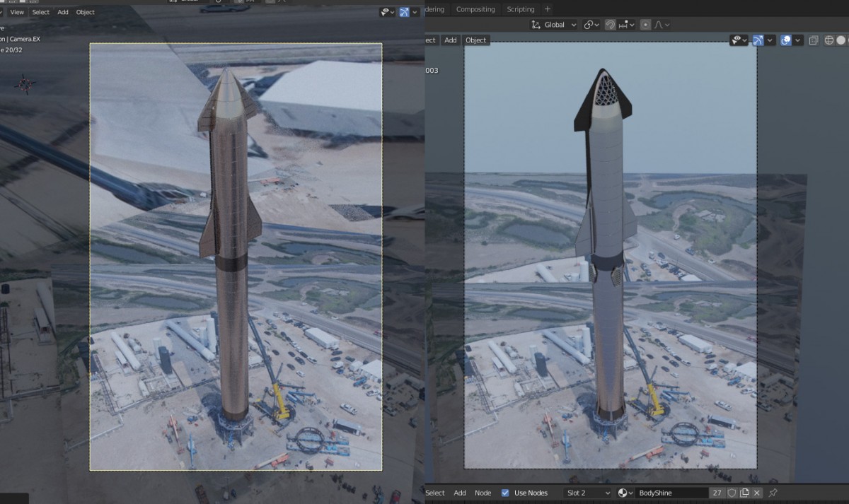Unlink the BodyShine material with X icon
849x504 pixels.
pyautogui.click(x=756, y=493)
